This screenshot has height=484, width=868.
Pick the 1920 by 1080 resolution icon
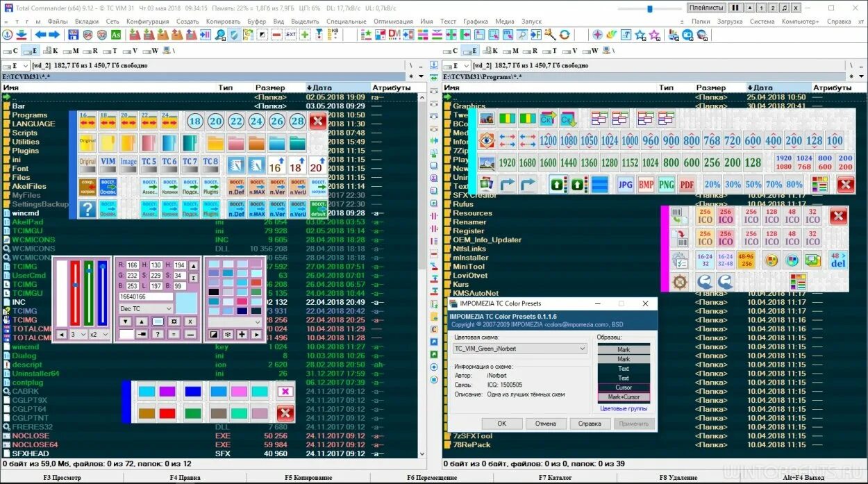pos(783,162)
